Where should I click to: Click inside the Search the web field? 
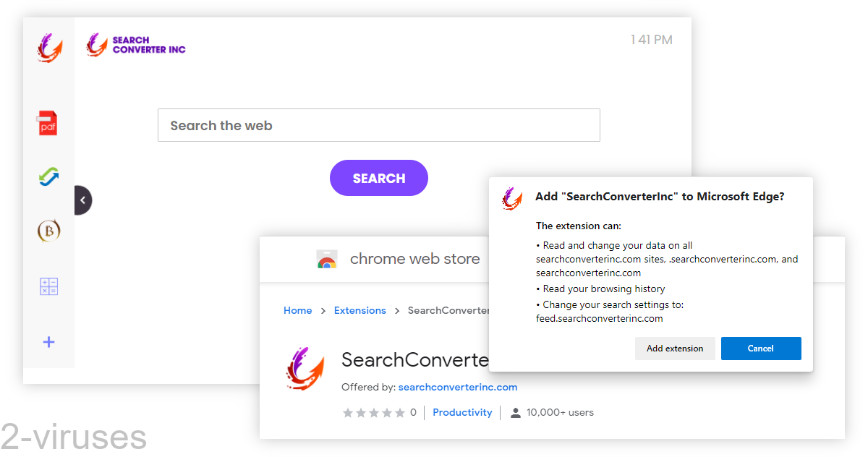click(x=379, y=124)
